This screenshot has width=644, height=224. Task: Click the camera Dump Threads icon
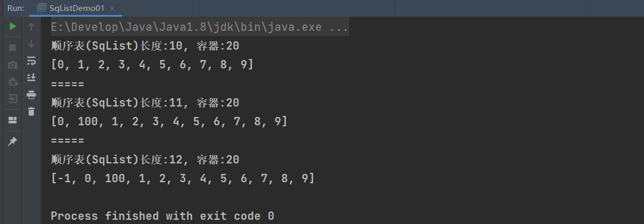[x=13, y=65]
